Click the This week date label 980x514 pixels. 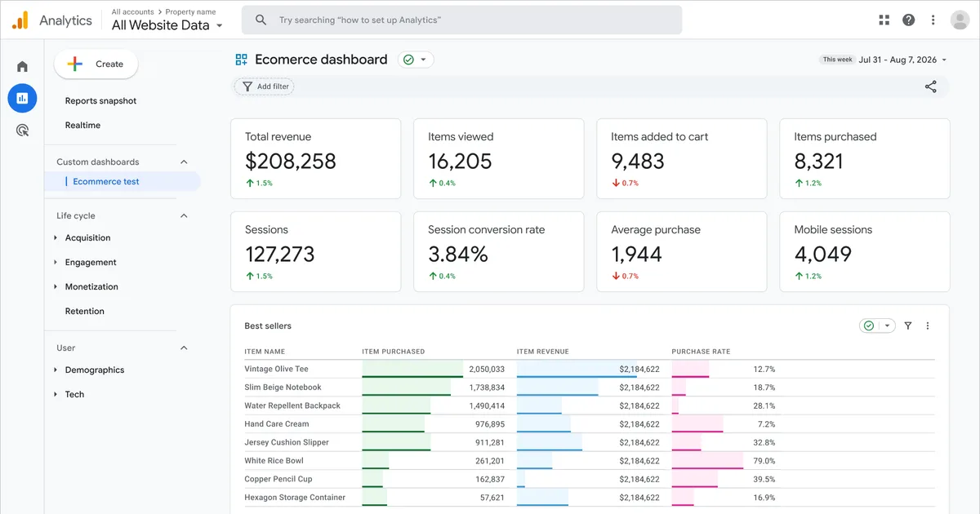(x=837, y=60)
